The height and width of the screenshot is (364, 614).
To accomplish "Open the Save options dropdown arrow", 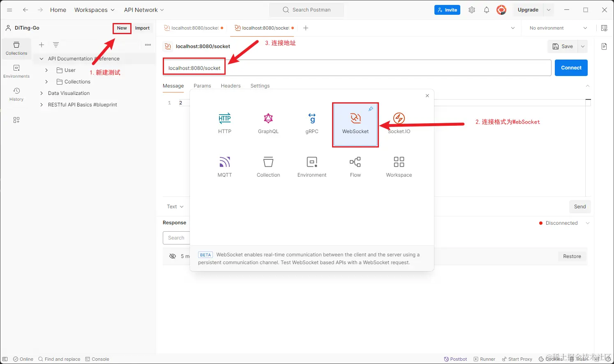I will pyautogui.click(x=583, y=46).
